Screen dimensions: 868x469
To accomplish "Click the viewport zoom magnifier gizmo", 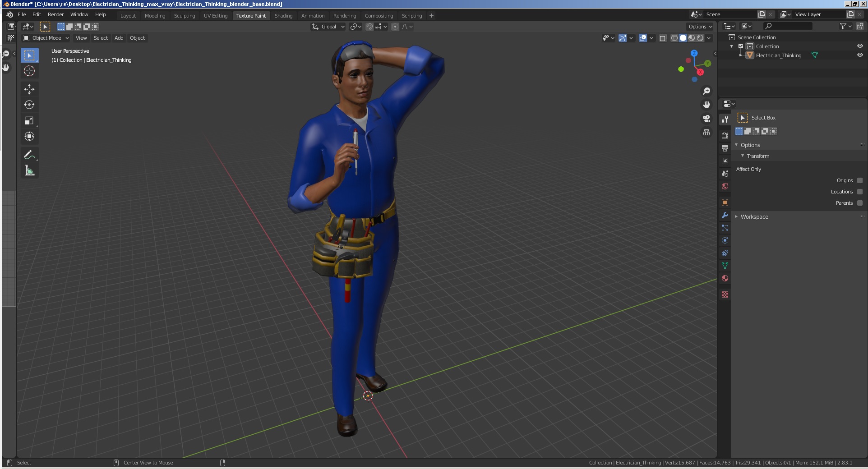I will point(706,91).
